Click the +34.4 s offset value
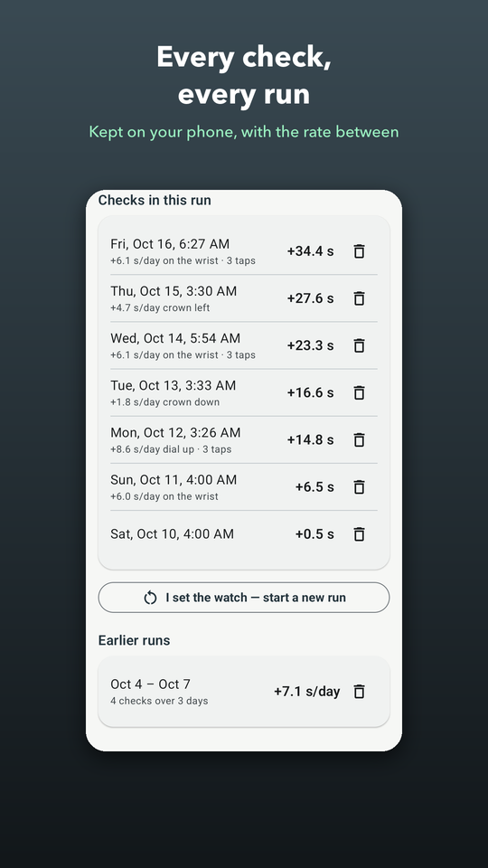This screenshot has width=488, height=868. click(x=310, y=251)
